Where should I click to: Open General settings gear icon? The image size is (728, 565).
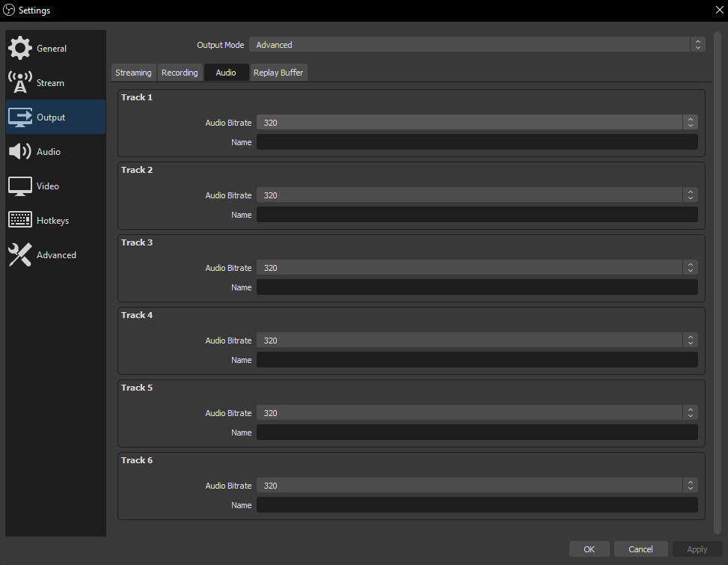pos(20,49)
